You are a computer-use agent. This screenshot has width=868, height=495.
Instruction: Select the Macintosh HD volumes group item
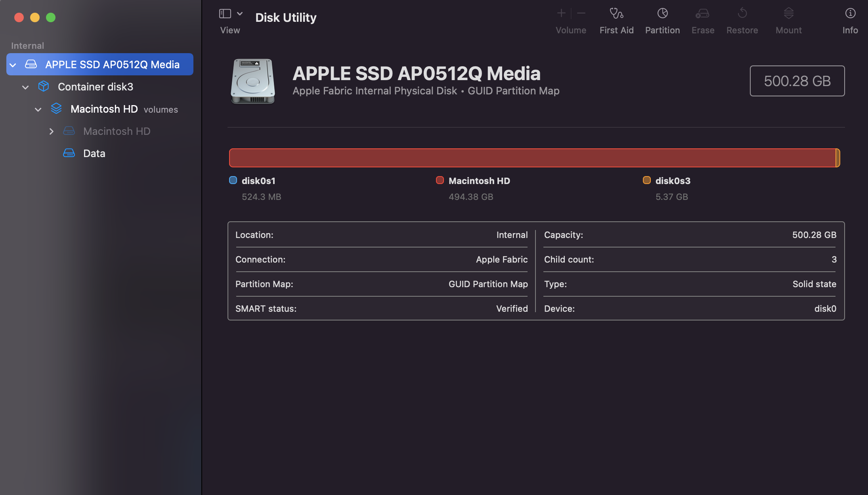tap(104, 109)
